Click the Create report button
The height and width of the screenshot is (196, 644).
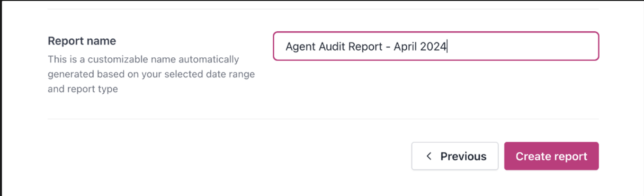[551, 156]
